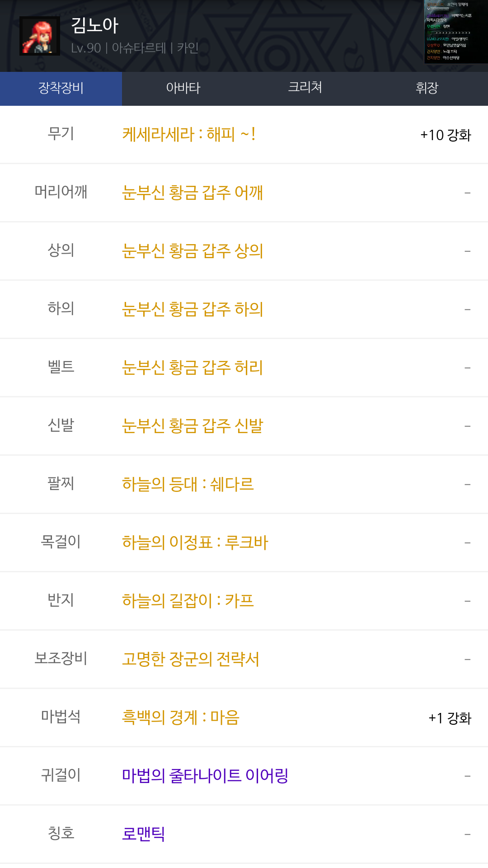Viewport: 488px width, 868px height.
Task: Select the 장착장비 tab
Action: [61, 88]
